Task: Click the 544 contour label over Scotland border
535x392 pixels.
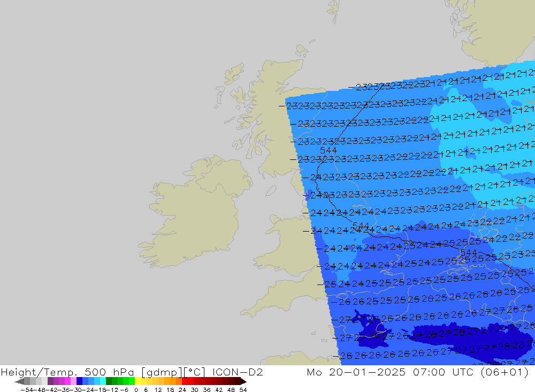Action: (x=328, y=150)
